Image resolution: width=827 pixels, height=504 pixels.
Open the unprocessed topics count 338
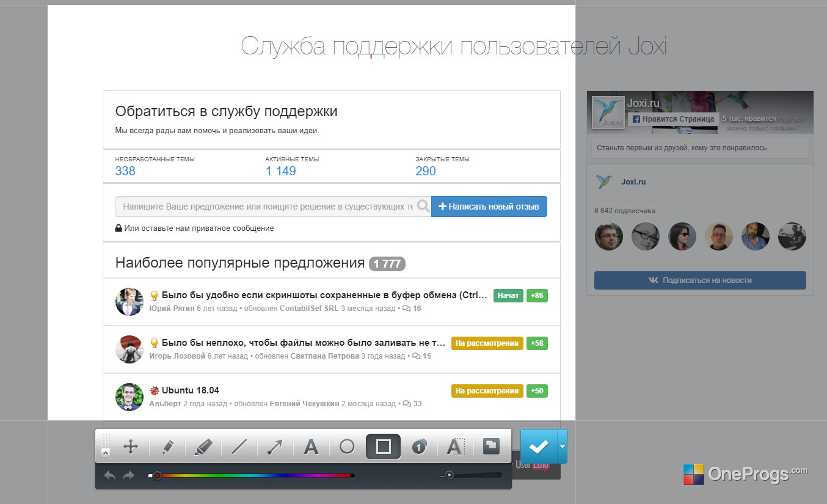tap(125, 171)
